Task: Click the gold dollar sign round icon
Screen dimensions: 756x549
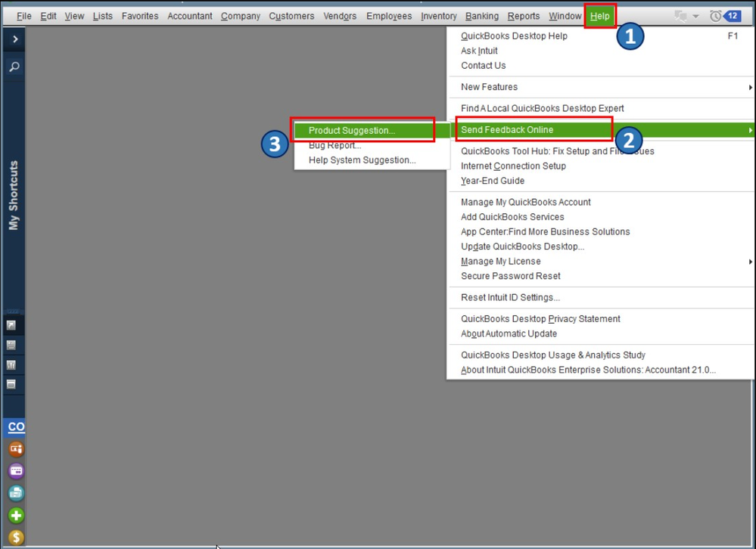Action: pyautogui.click(x=16, y=537)
